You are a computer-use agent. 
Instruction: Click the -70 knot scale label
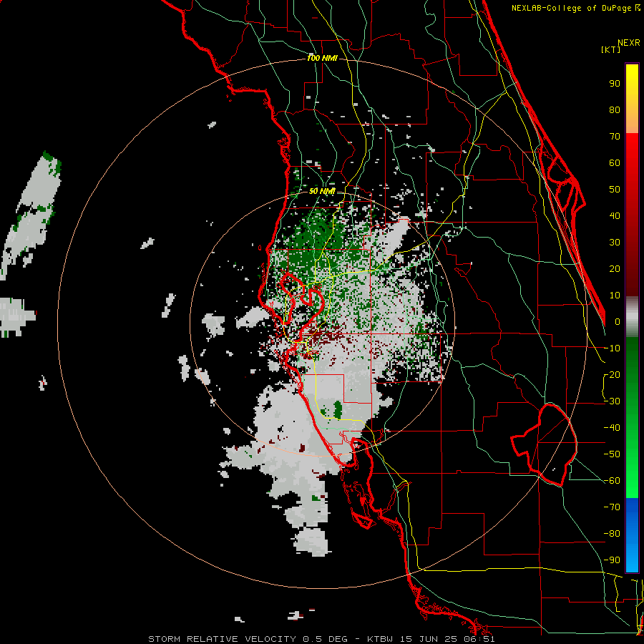(612, 507)
